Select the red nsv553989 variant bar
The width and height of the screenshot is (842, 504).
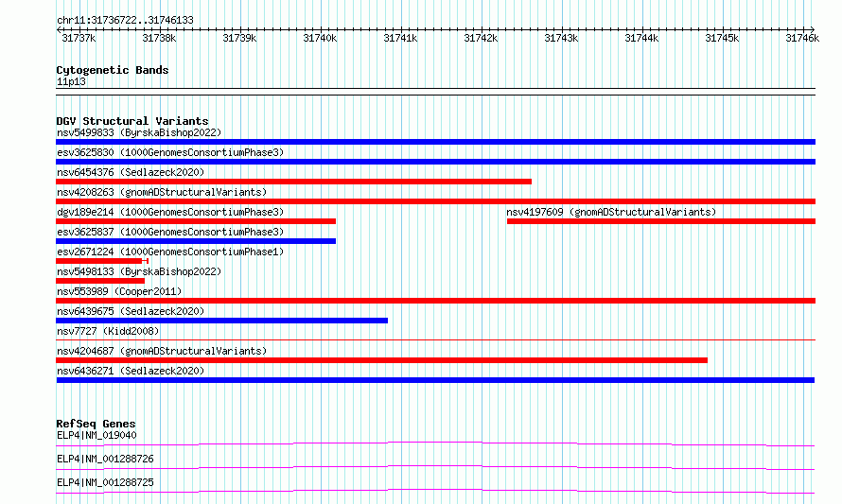435,301
